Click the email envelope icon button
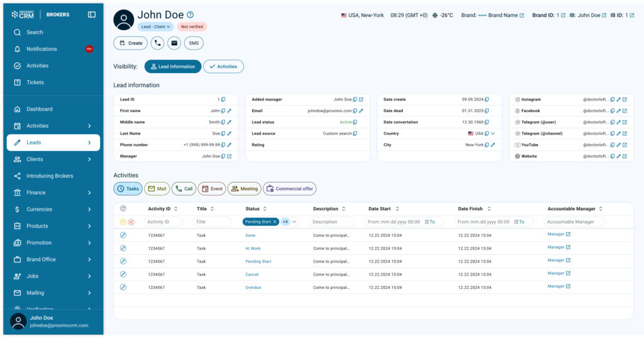 pyautogui.click(x=174, y=43)
